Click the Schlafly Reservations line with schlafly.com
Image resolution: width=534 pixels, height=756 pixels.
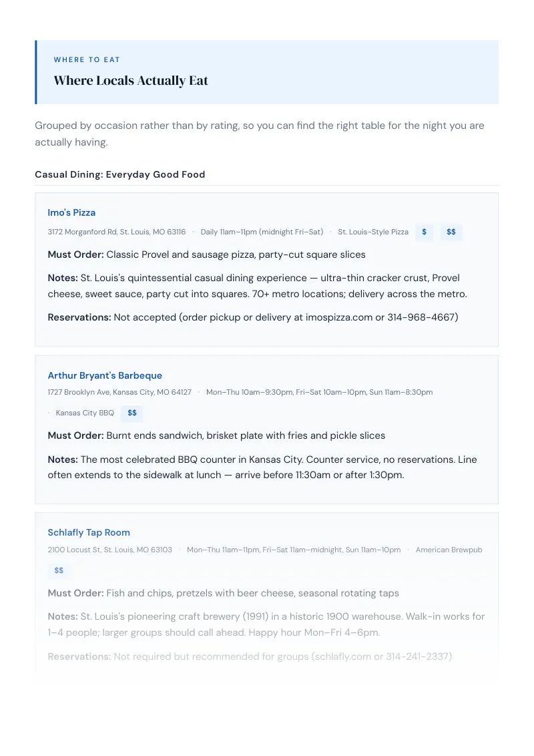coord(250,656)
